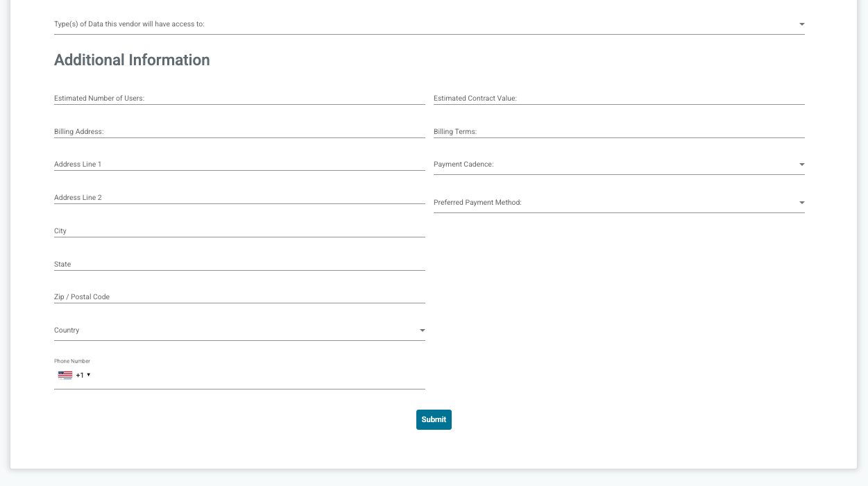Click the Estimated Number of Users field
Viewport: 868px width, 486px height.
(239, 99)
